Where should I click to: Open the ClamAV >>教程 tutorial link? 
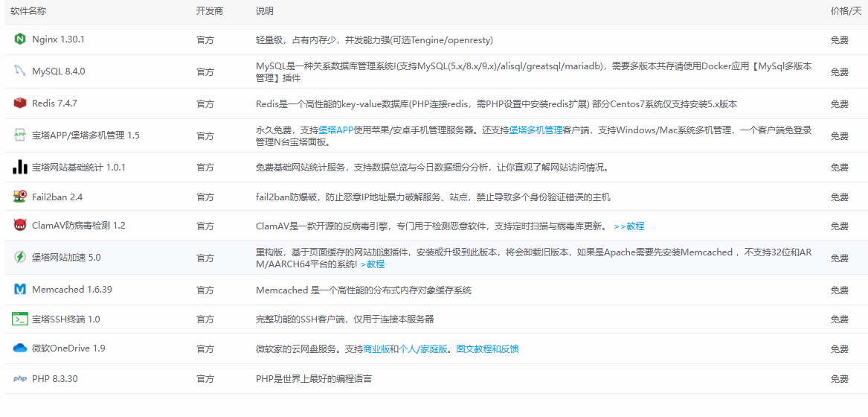pyautogui.click(x=629, y=226)
